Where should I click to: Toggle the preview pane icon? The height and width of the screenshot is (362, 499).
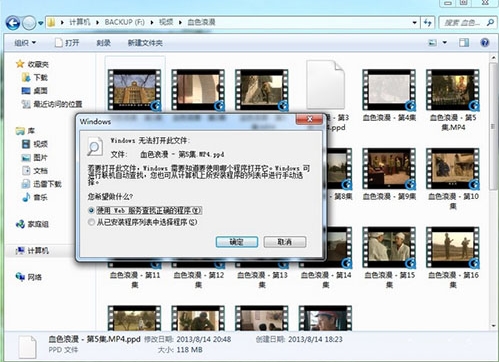point(464,43)
